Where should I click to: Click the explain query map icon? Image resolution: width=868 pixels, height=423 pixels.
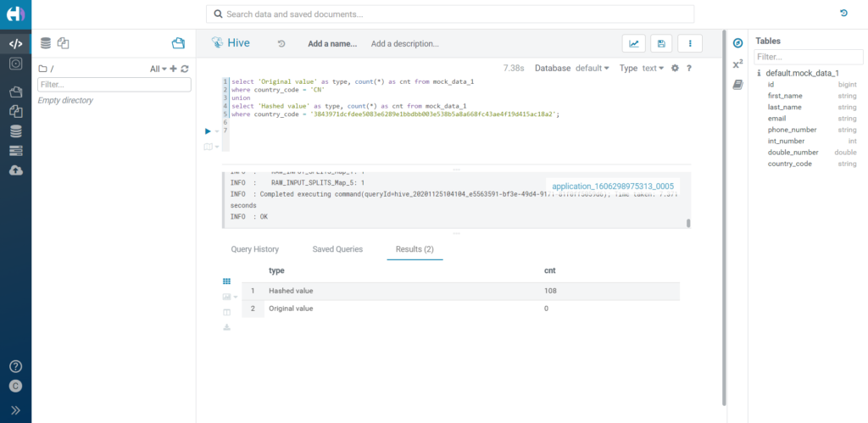pyautogui.click(x=209, y=147)
